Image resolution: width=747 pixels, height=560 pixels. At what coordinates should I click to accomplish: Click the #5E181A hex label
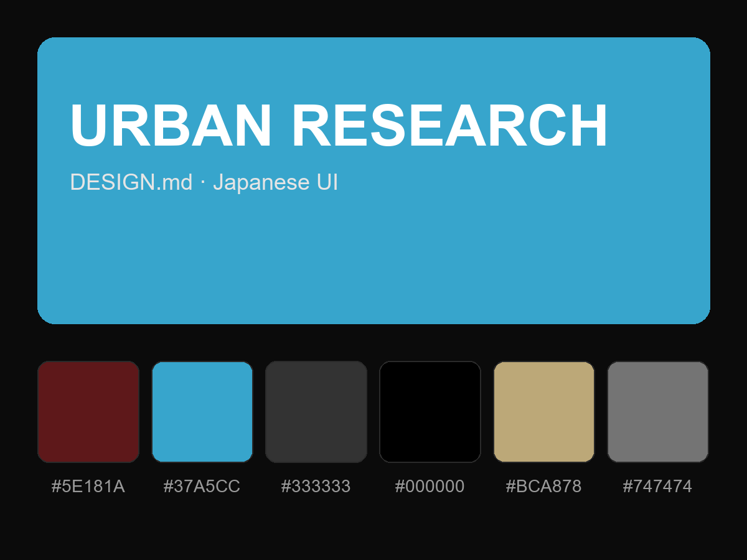tap(88, 487)
